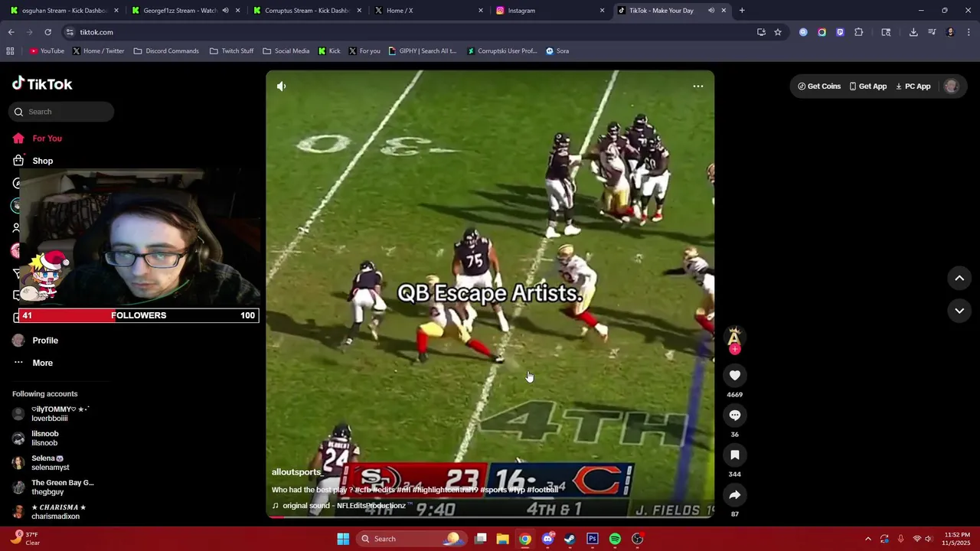Follow the creator via the plus badge
Screen dimensions: 980x551
[735, 349]
